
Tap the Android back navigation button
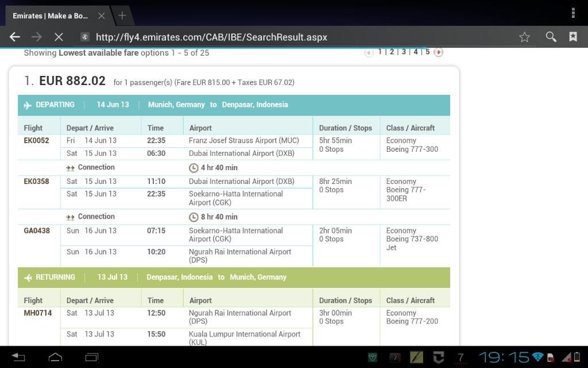18,357
